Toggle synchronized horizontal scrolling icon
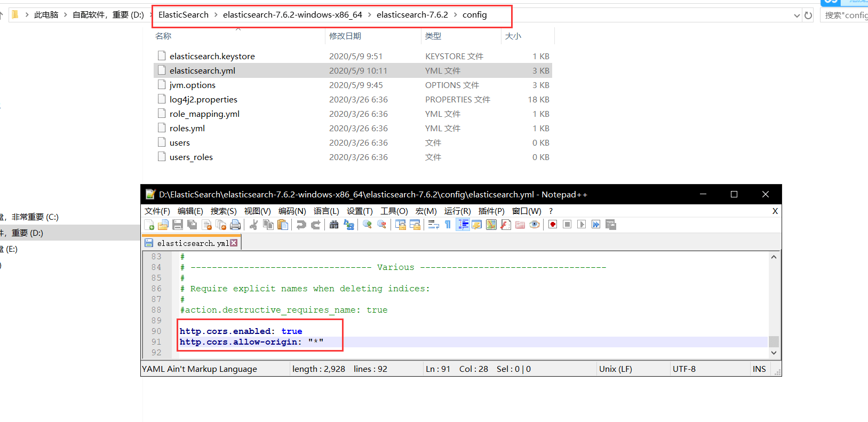This screenshot has height=422, width=868. [415, 225]
